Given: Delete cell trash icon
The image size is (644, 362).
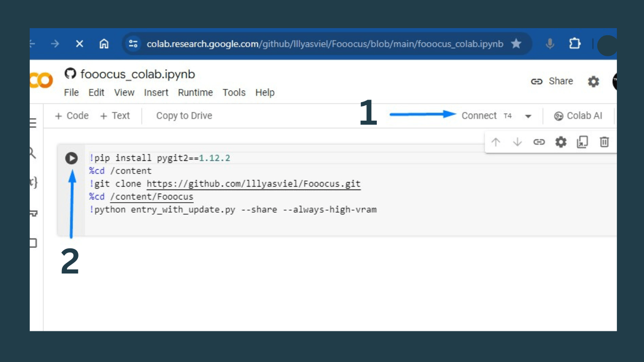Looking at the screenshot, I should pyautogui.click(x=604, y=142).
